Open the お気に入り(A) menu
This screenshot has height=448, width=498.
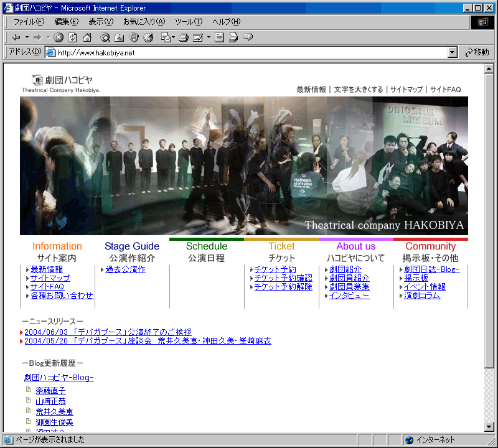pyautogui.click(x=144, y=22)
